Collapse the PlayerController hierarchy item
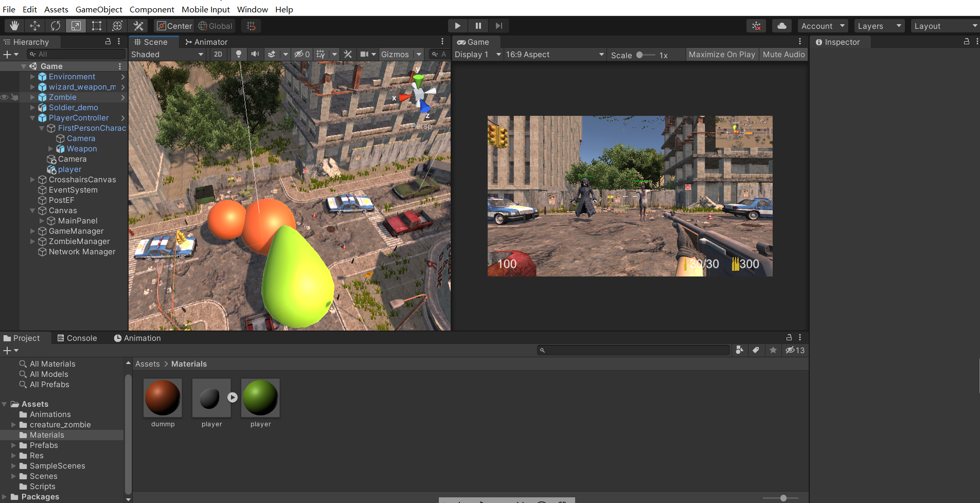 tap(32, 118)
